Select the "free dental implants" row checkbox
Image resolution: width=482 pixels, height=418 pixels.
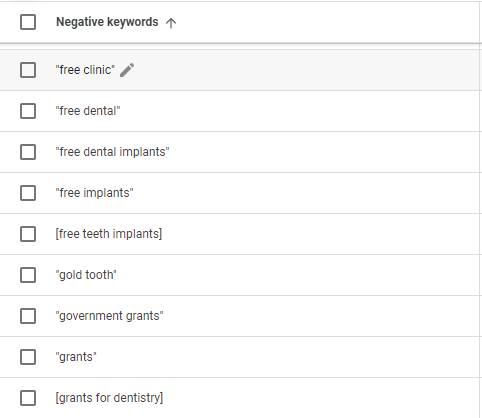point(28,152)
